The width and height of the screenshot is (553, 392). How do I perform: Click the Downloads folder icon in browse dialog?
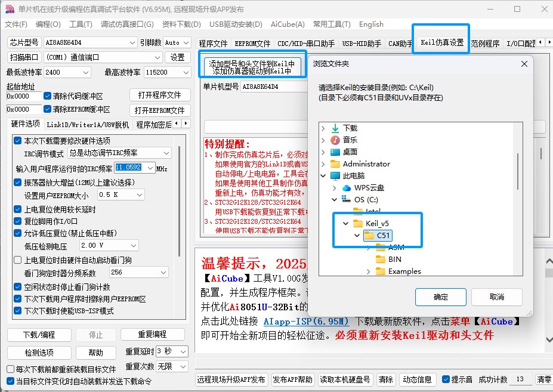click(x=335, y=128)
